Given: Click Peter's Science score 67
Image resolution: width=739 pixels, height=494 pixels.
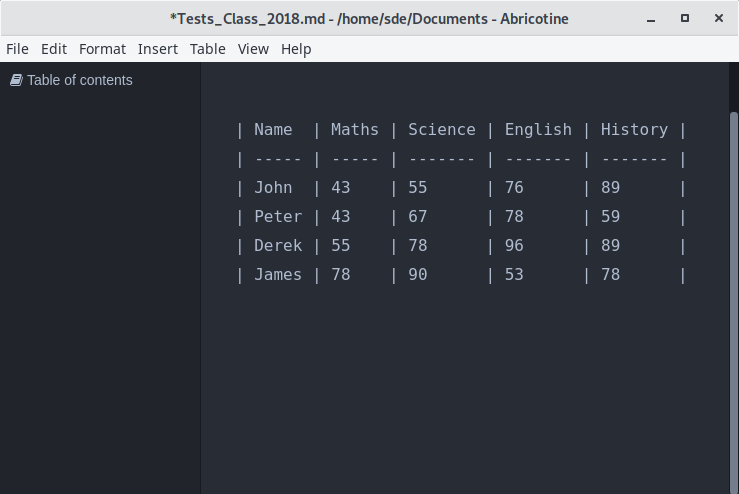Looking at the screenshot, I should coord(418,217).
